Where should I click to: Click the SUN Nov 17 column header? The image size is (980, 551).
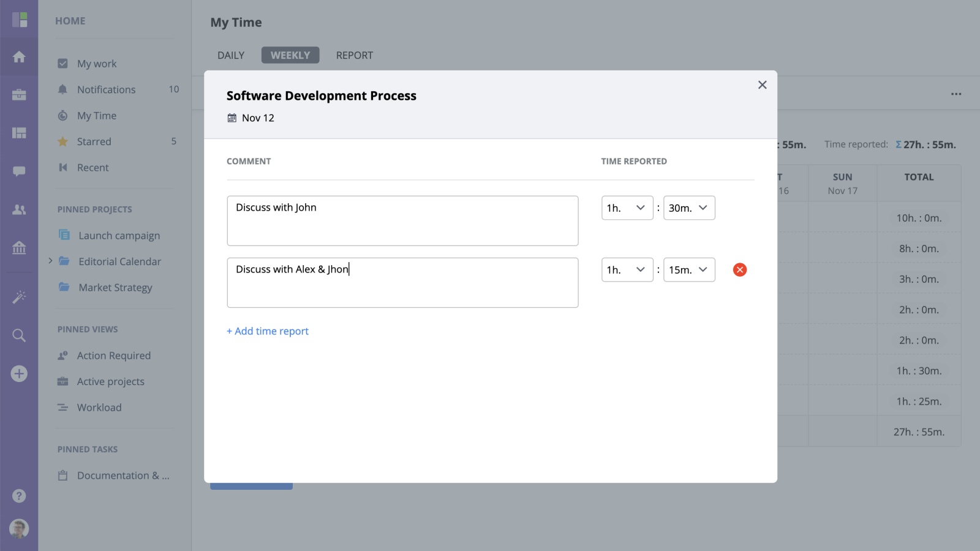(842, 184)
